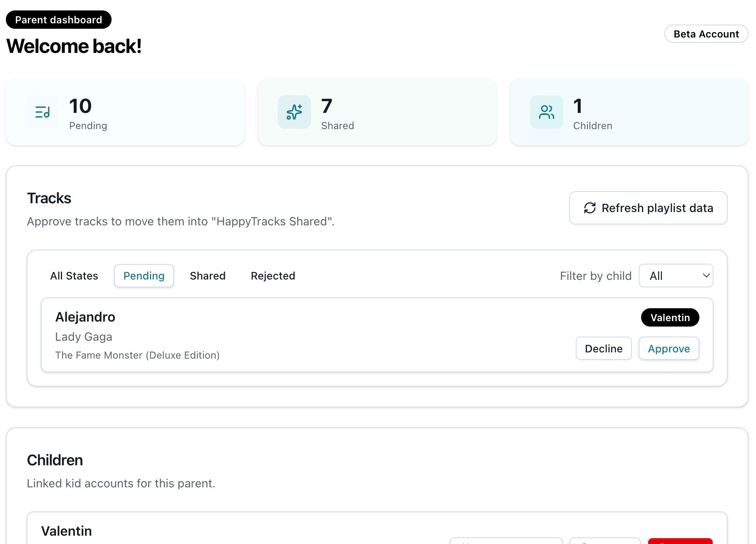The image size is (756, 544).
Task: Click the Parent dashboard badge
Action: click(x=58, y=19)
